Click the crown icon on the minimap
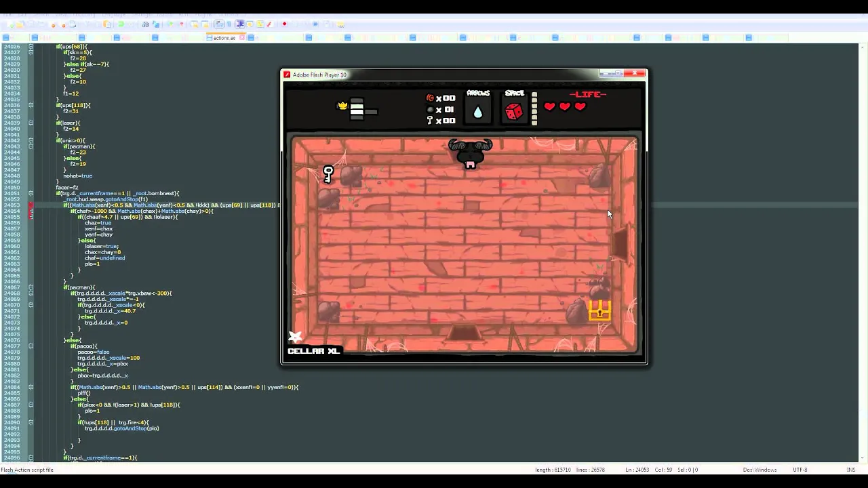 pyautogui.click(x=342, y=106)
